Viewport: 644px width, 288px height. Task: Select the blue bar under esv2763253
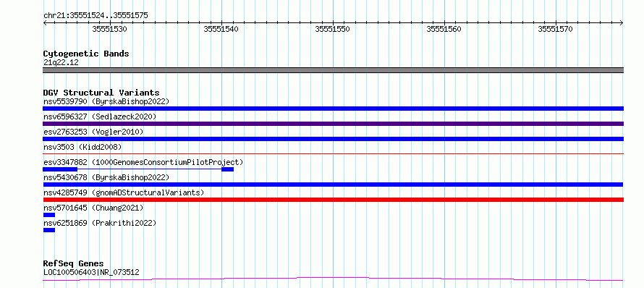click(333, 139)
